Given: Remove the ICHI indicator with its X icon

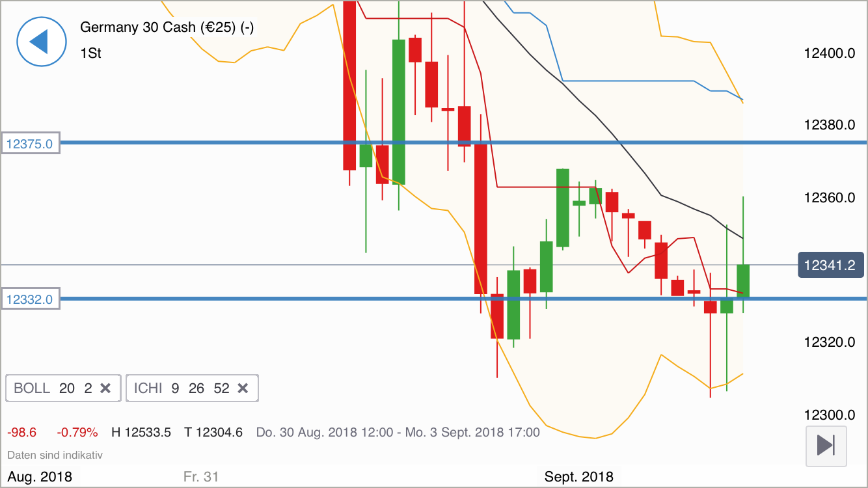Looking at the screenshot, I should point(243,388).
